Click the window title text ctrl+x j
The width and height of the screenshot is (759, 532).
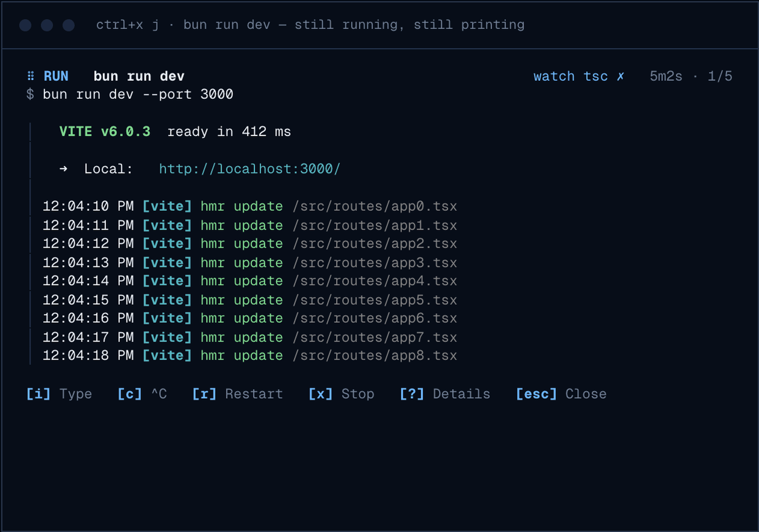[128, 25]
